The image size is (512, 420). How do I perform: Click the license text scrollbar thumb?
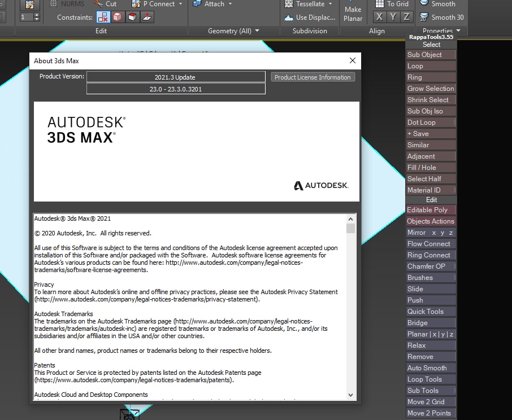(351, 228)
